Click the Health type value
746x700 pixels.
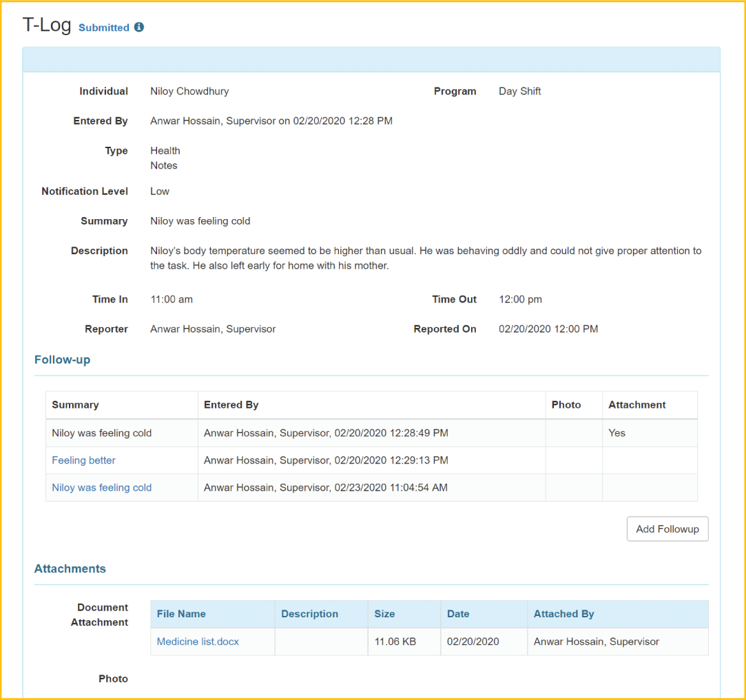pos(165,150)
